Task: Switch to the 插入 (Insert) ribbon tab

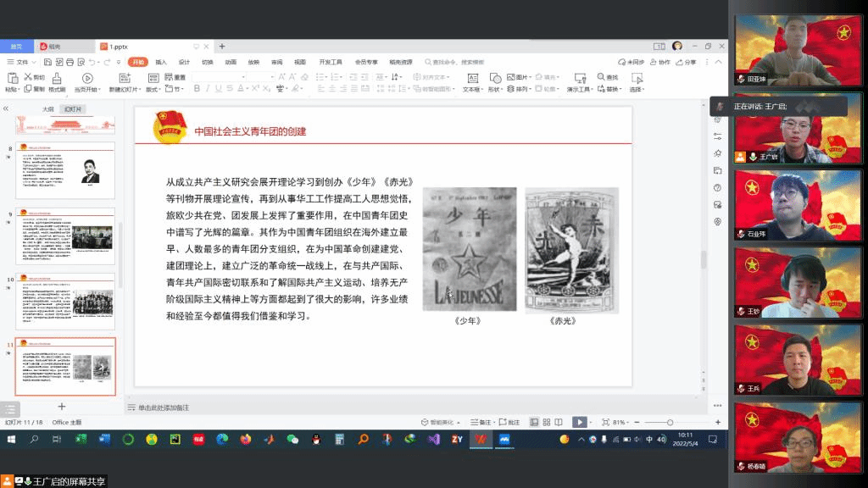Action: [x=162, y=62]
